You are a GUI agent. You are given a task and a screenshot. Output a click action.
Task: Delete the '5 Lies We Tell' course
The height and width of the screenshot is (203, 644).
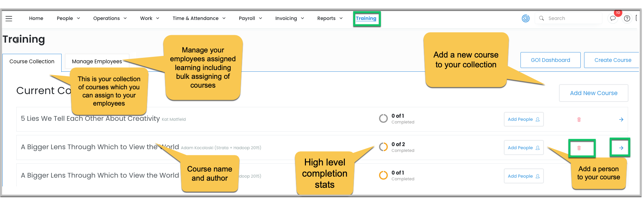[579, 119]
